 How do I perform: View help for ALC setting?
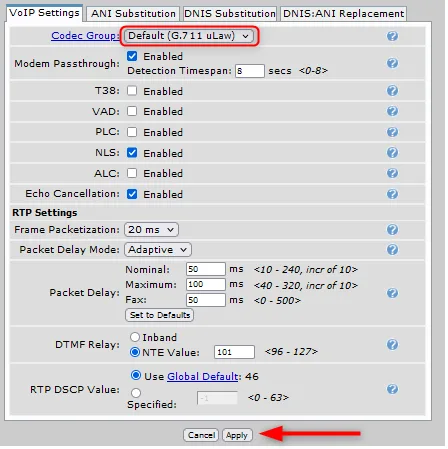pyautogui.click(x=392, y=173)
